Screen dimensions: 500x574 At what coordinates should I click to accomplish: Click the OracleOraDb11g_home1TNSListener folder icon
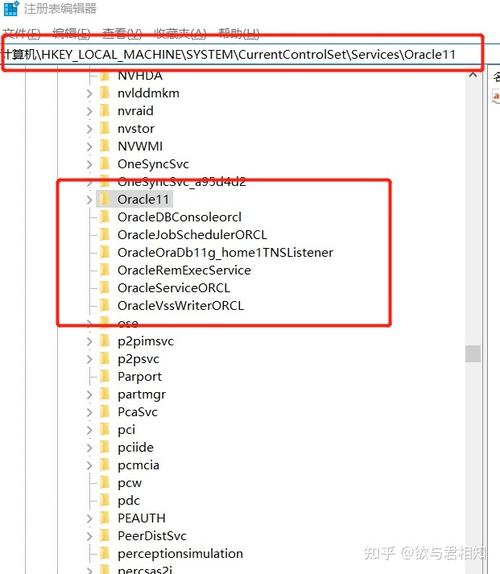point(105,252)
